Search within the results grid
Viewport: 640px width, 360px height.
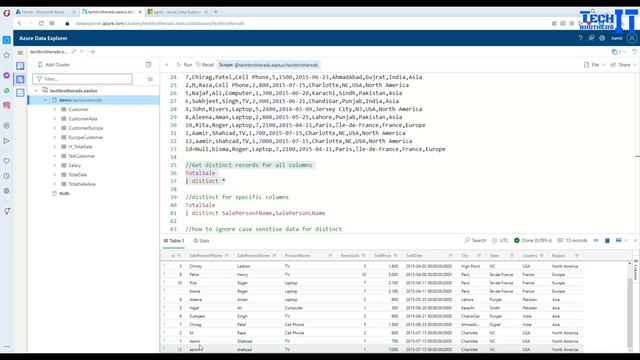click(x=475, y=240)
